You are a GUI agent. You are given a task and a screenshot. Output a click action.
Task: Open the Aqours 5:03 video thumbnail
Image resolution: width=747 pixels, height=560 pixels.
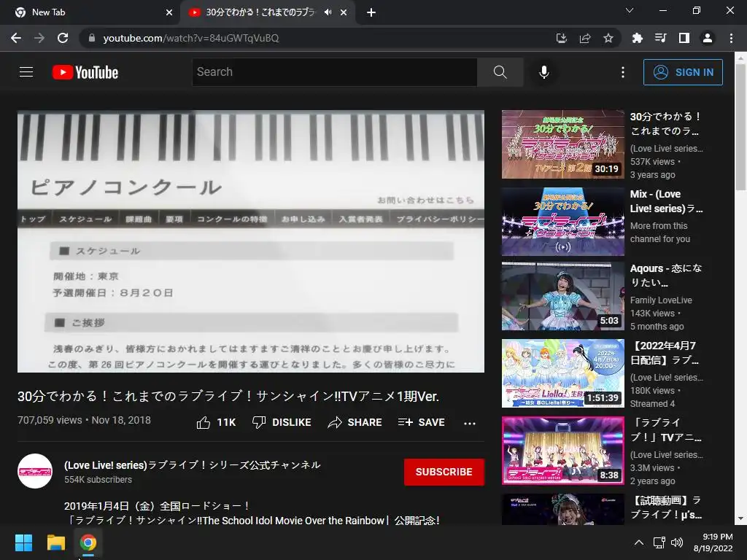[562, 296]
